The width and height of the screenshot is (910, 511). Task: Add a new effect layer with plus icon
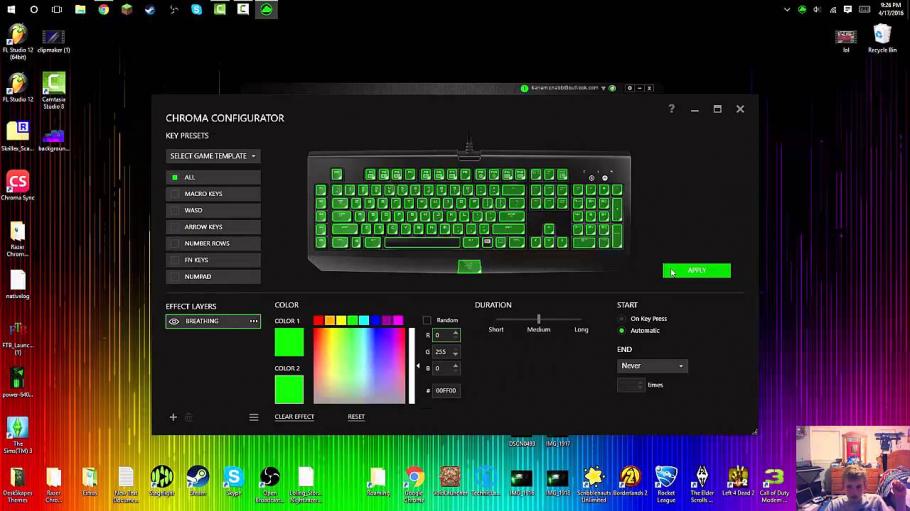[x=173, y=417]
